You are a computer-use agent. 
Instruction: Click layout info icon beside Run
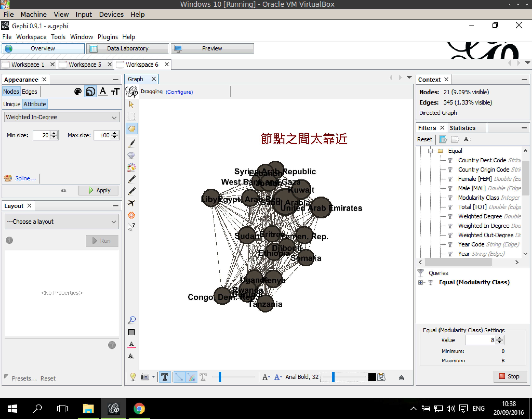point(9,240)
